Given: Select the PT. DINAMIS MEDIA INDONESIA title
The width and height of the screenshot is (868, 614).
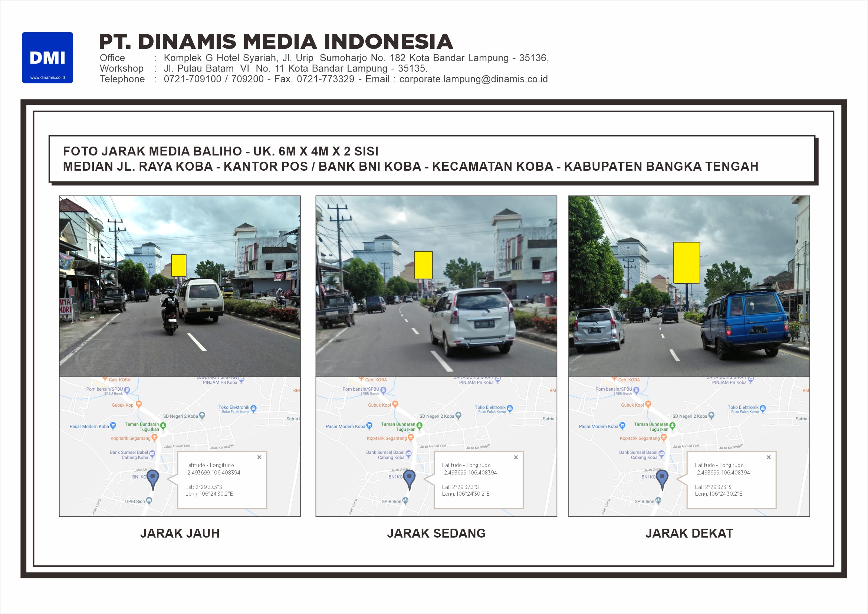Looking at the screenshot, I should 276,42.
